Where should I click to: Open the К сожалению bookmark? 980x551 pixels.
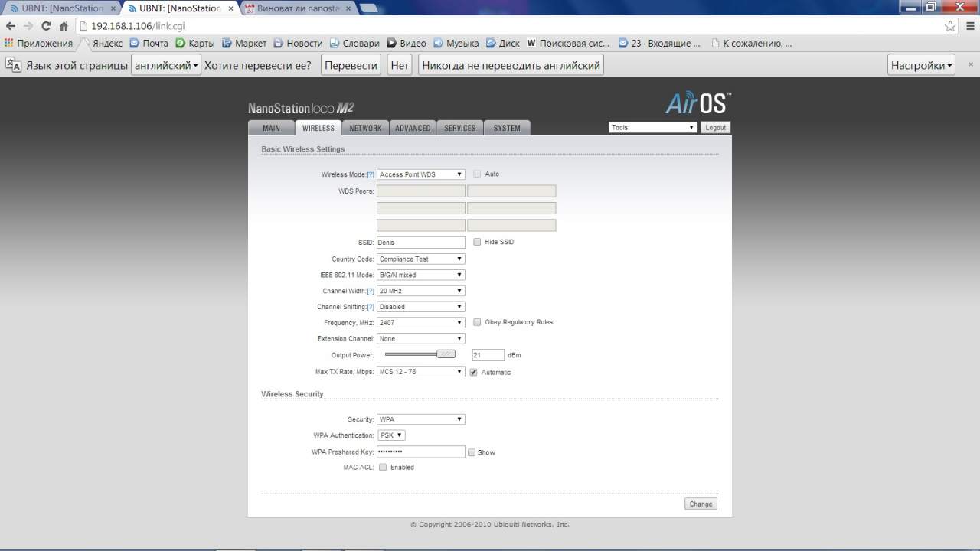coord(752,44)
